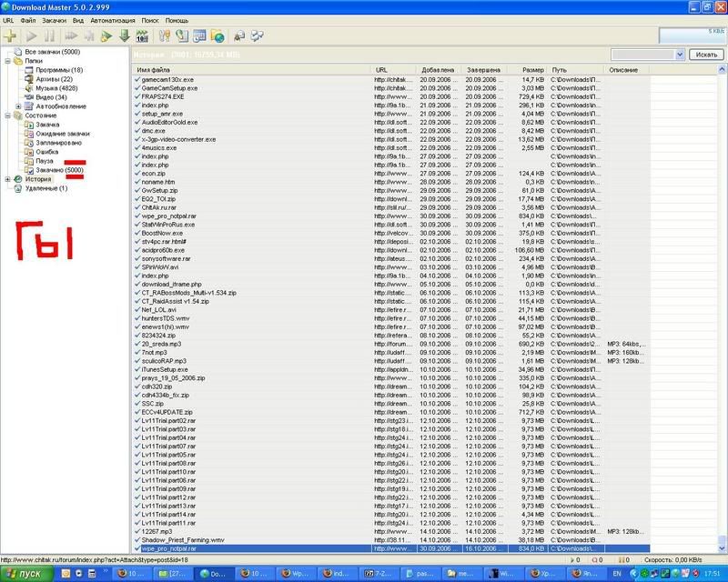Sort by the 'Добавлена' column header
The height and width of the screenshot is (582, 728).
tap(439, 70)
